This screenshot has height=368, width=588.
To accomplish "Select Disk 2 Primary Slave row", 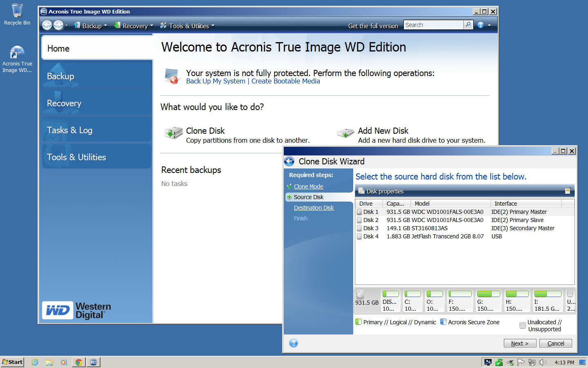I will (x=465, y=220).
